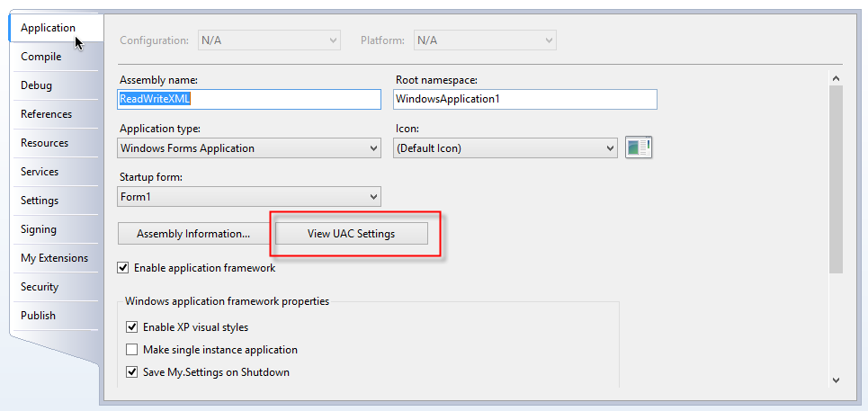Click the vertical scrollbar thumb

(836, 180)
